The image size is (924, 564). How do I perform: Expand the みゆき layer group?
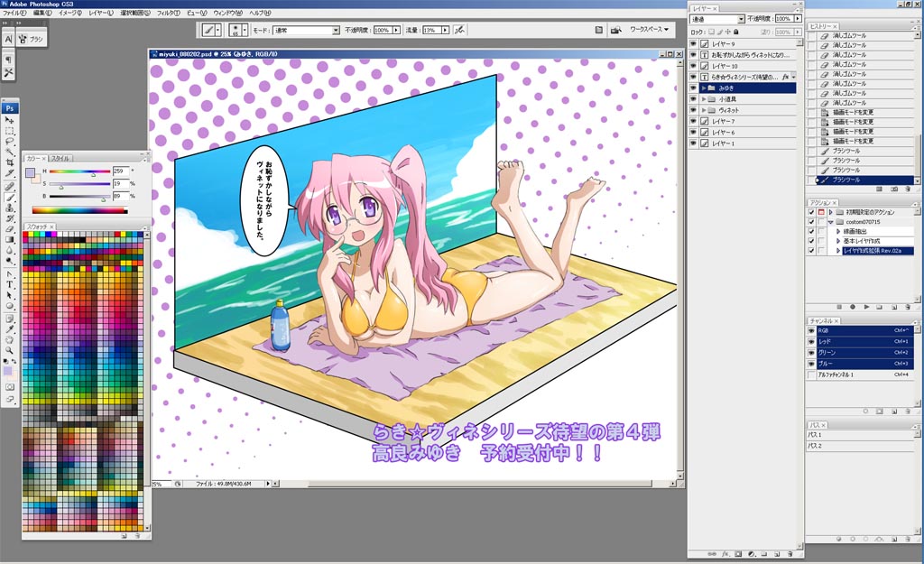(704, 88)
